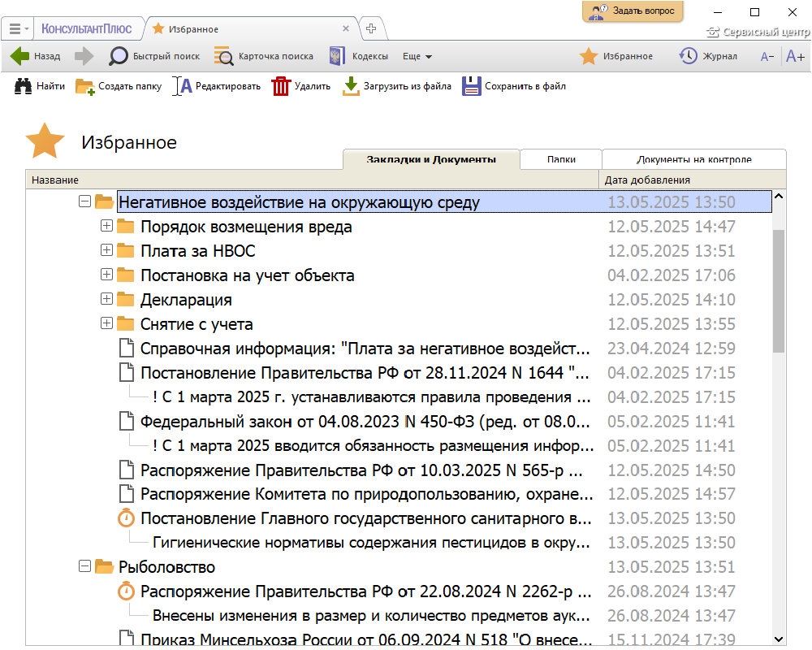This screenshot has width=812, height=650.
Task: Switch to Документы на контроле tab
Action: point(694,159)
